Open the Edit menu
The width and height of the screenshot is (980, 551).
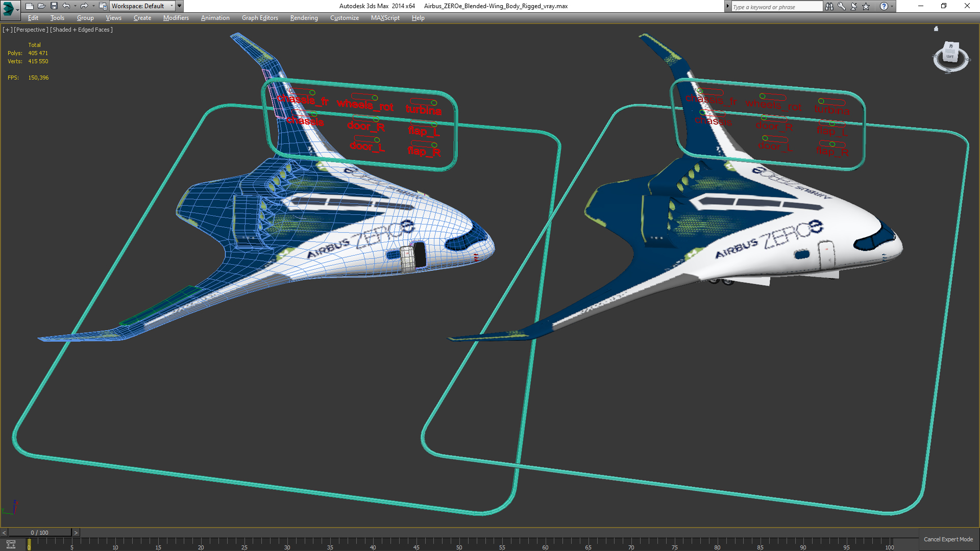pos(33,18)
